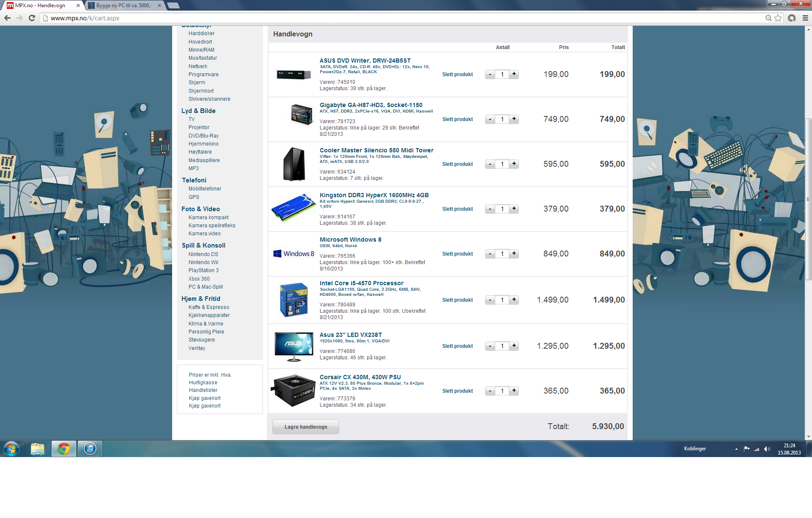The height and width of the screenshot is (518, 812).
Task: Decrease quantity of Cooler Master Silencio 550
Action: click(490, 164)
